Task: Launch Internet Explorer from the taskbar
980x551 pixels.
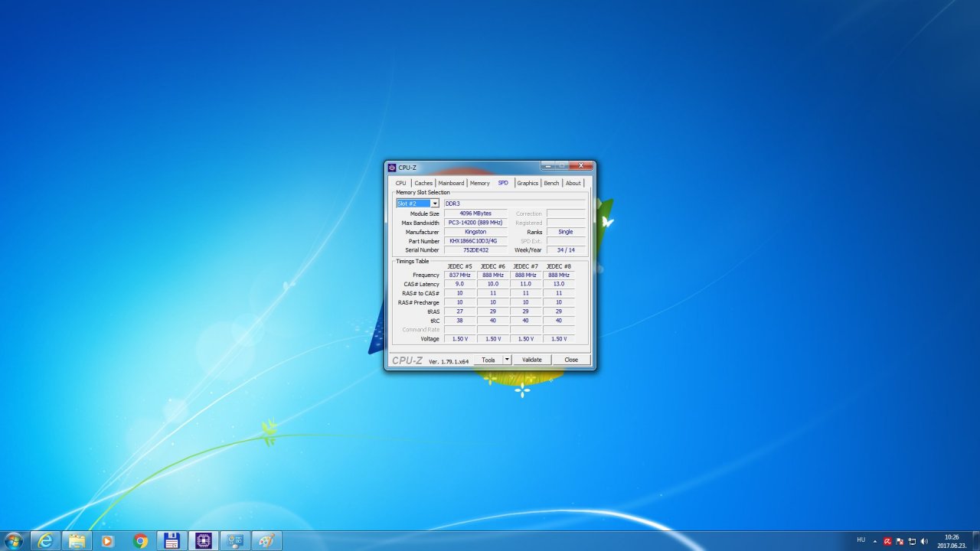Action: click(46, 541)
